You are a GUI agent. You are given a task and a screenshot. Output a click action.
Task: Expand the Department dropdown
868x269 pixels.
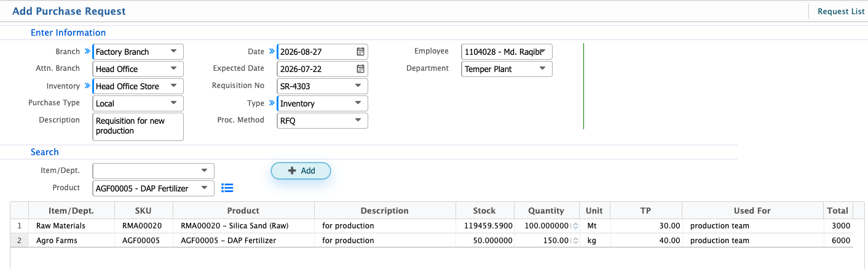click(543, 69)
